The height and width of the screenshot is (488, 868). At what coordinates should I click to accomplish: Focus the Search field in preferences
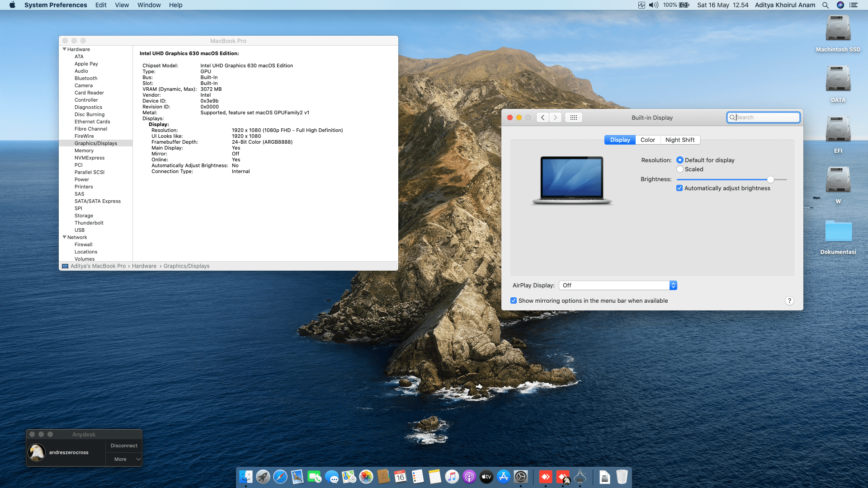[763, 117]
